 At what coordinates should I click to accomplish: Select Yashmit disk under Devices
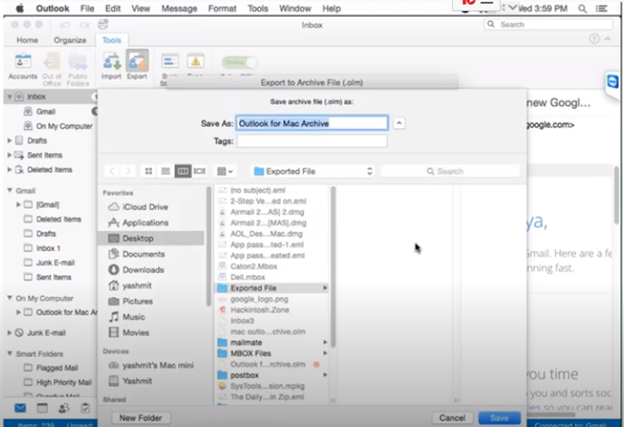(x=131, y=381)
